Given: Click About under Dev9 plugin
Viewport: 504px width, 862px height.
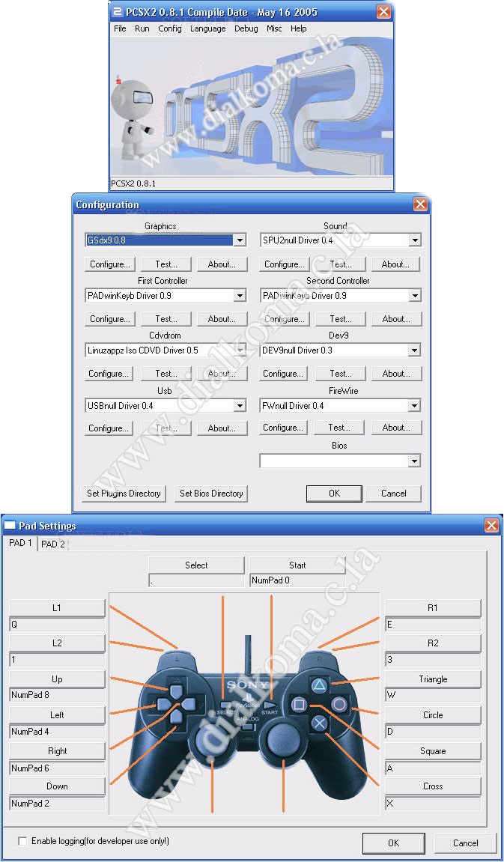Looking at the screenshot, I should point(395,373).
